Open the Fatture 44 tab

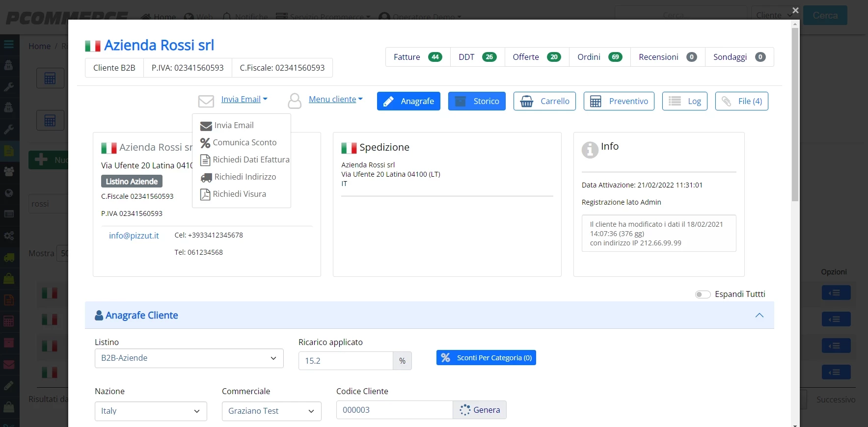coord(418,57)
